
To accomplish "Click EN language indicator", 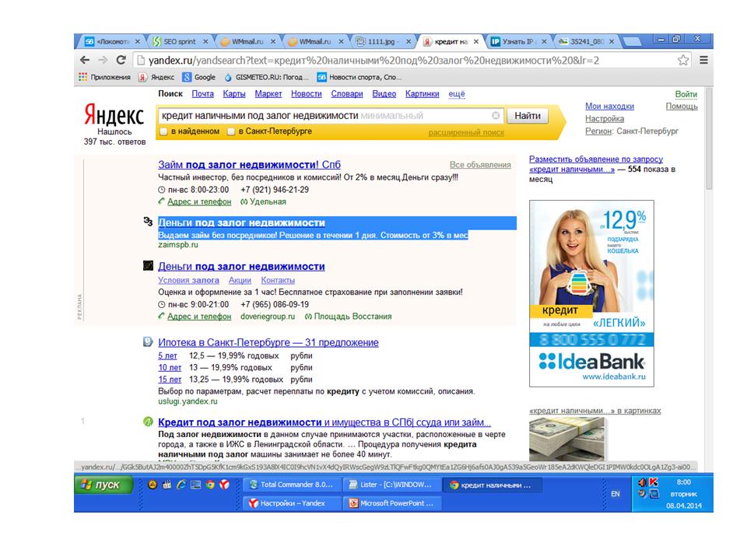I will pos(615,495).
